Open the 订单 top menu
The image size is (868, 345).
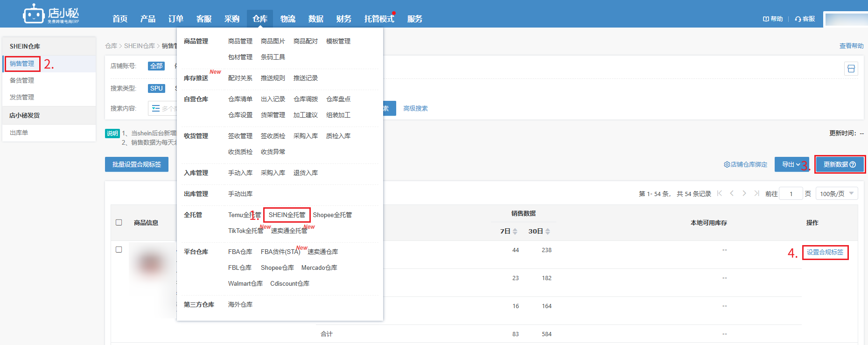click(176, 19)
